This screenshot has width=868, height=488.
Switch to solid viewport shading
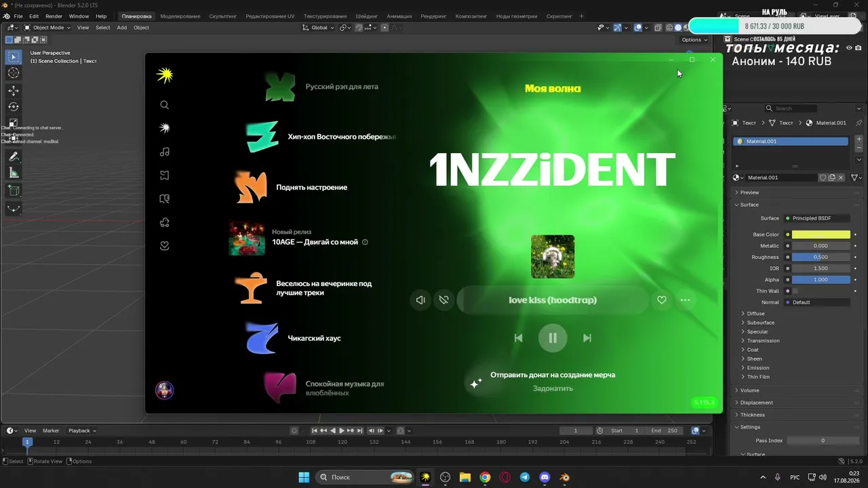pyautogui.click(x=677, y=28)
